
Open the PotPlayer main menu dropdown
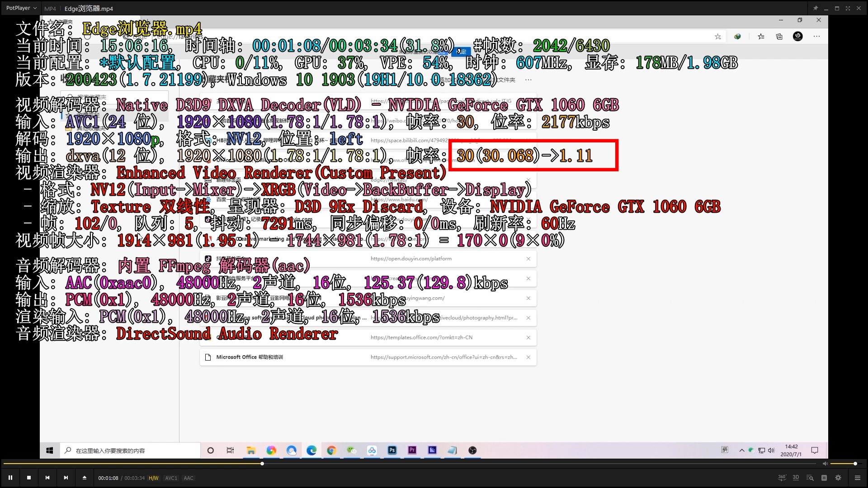click(x=21, y=8)
